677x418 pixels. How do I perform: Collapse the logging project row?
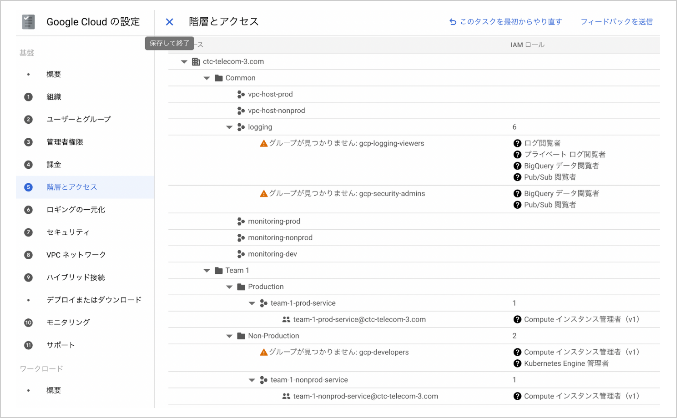[x=229, y=127]
